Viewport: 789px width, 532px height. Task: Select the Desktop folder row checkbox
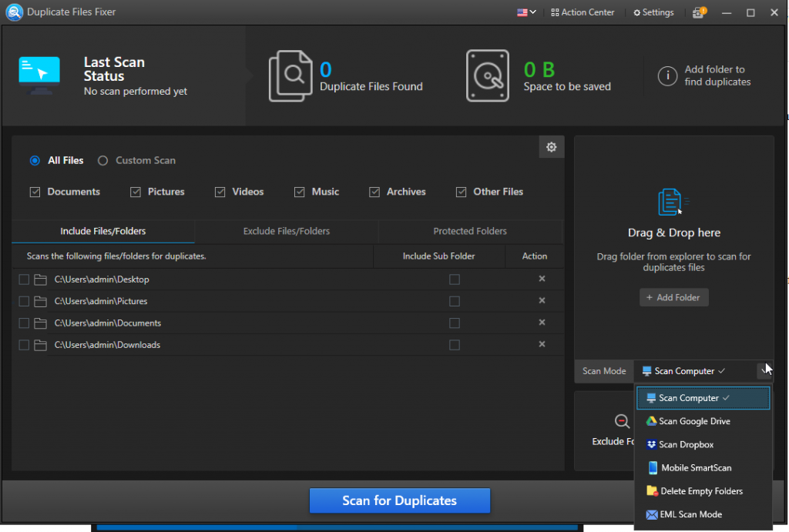point(24,279)
